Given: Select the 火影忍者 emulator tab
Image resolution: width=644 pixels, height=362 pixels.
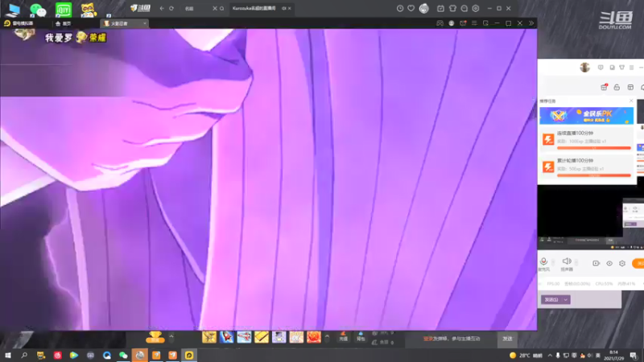Looking at the screenshot, I should pos(123,23).
